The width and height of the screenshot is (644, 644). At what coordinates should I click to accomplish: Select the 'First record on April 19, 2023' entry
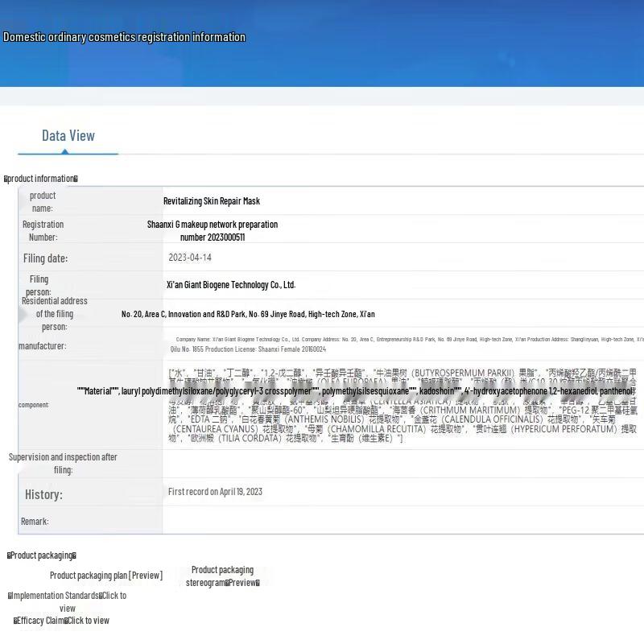pyautogui.click(x=215, y=492)
